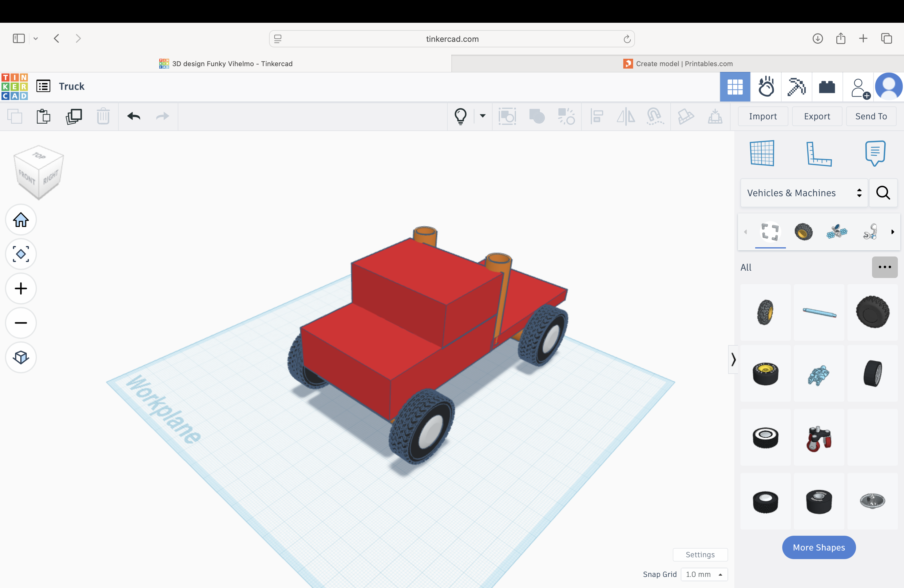Redo the last undone action
The width and height of the screenshot is (904, 588).
point(163,116)
